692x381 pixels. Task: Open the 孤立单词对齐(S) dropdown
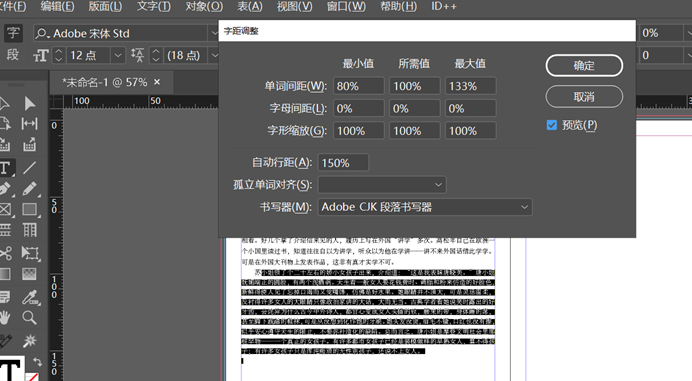382,185
